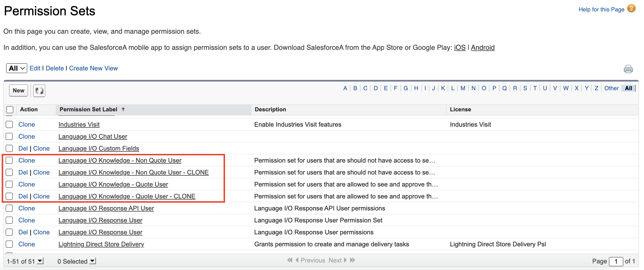Sort by the Description column header
The image size is (644, 270).
click(270, 109)
